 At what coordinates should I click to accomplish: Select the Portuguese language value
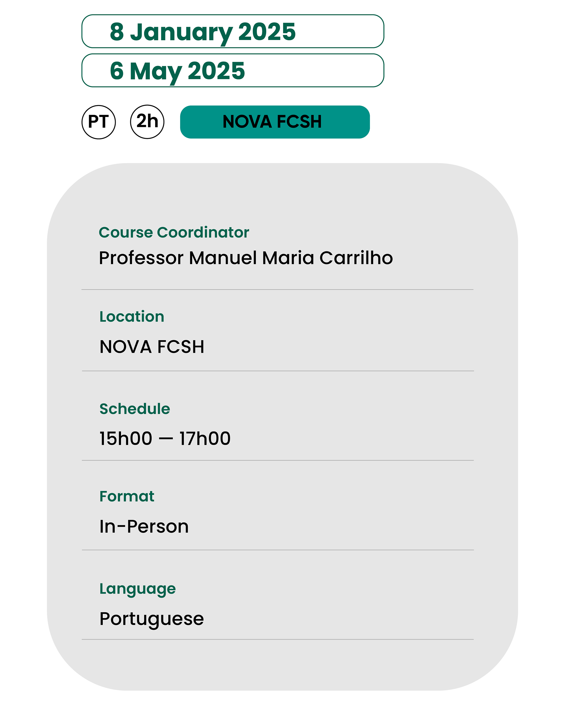tap(152, 619)
